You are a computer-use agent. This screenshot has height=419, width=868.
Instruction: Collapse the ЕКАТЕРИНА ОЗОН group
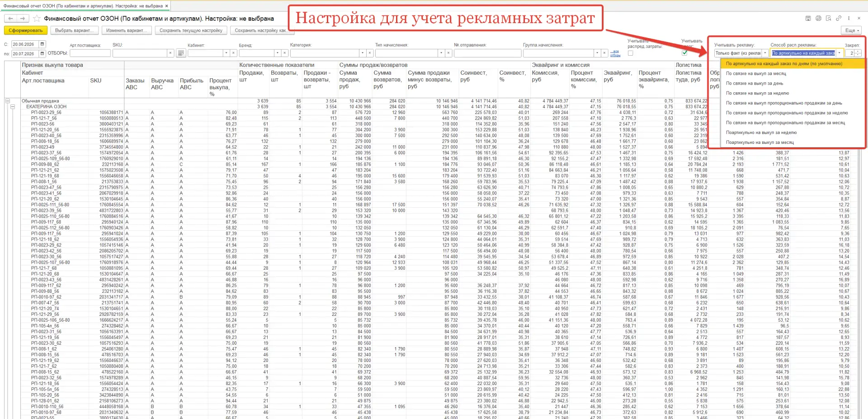[x=13, y=107]
